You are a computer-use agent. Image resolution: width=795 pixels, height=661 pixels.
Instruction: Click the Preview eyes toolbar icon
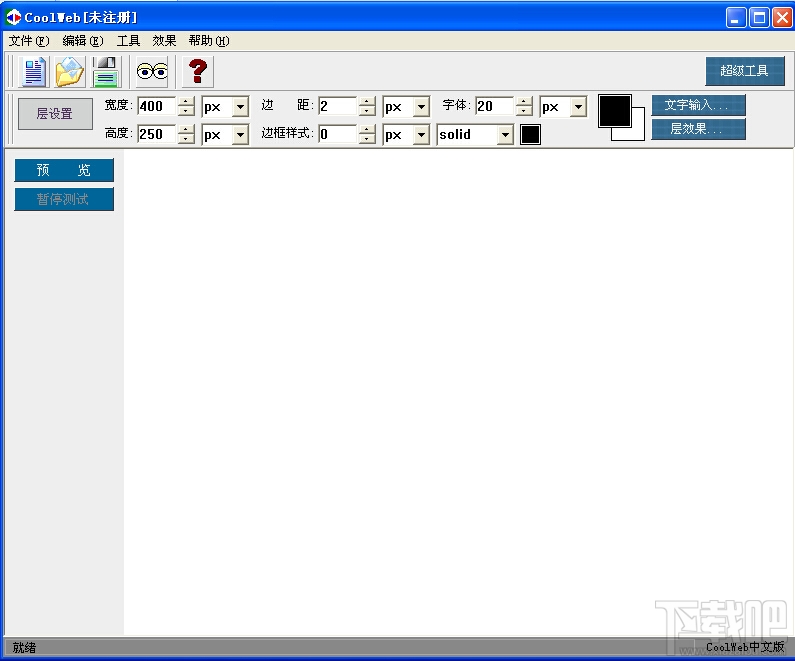point(152,71)
